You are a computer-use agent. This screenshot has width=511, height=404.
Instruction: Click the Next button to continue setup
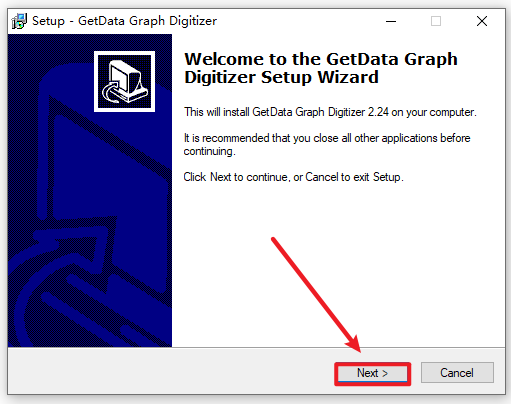tap(372, 373)
